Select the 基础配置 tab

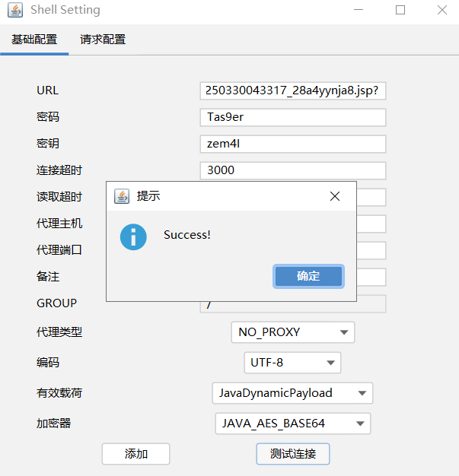34,40
